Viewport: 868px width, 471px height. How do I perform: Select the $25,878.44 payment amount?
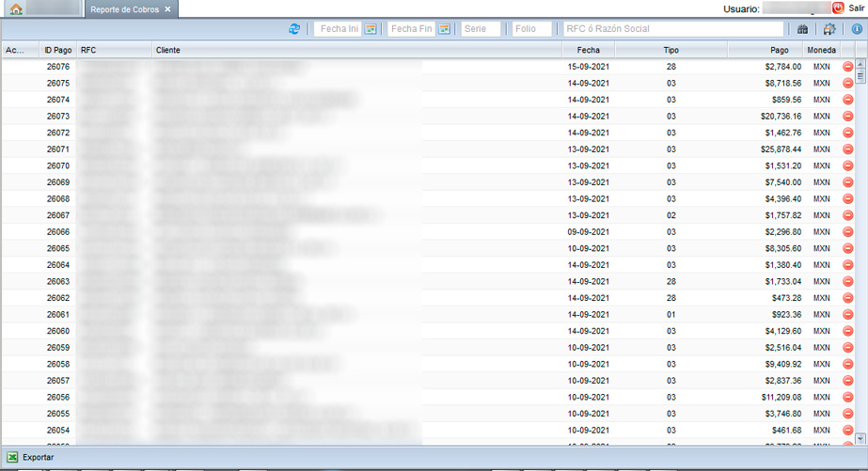tap(781, 149)
